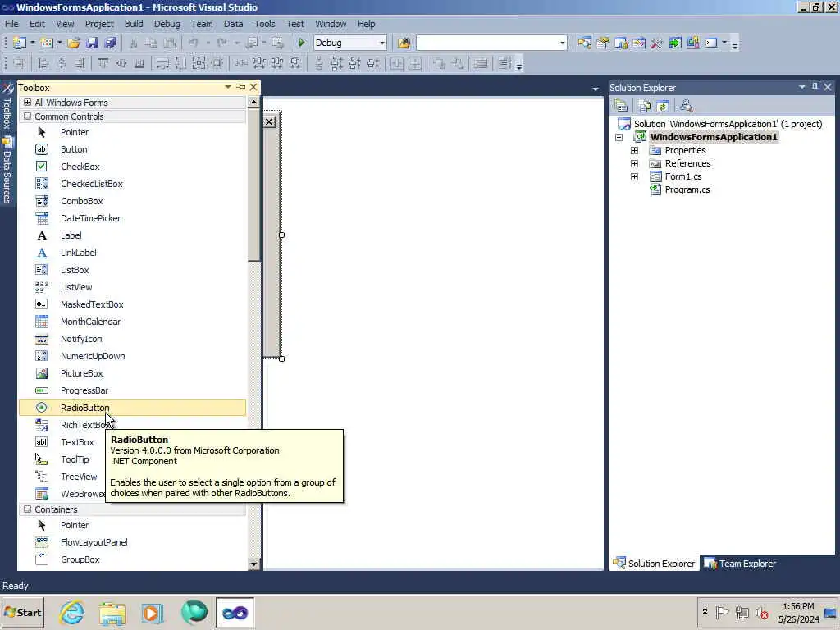840x630 pixels.
Task: Select Program.cs in Solution Explorer
Action: pos(687,189)
